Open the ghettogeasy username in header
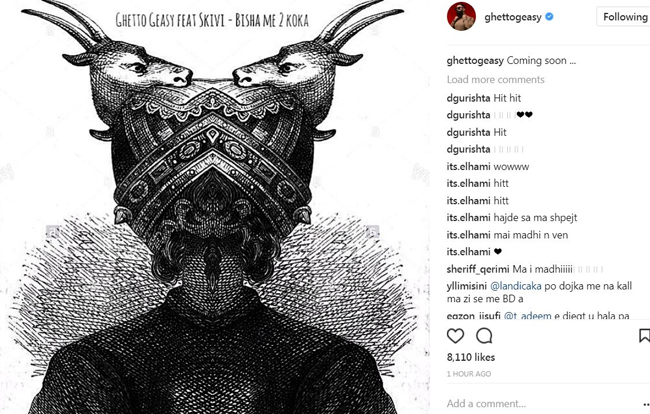 [513, 17]
